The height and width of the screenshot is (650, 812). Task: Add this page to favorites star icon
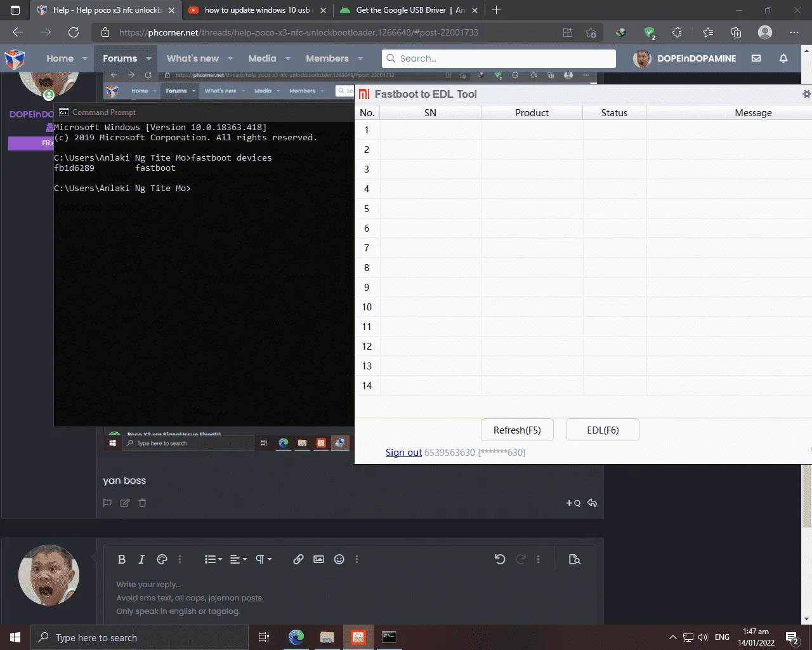(x=591, y=32)
